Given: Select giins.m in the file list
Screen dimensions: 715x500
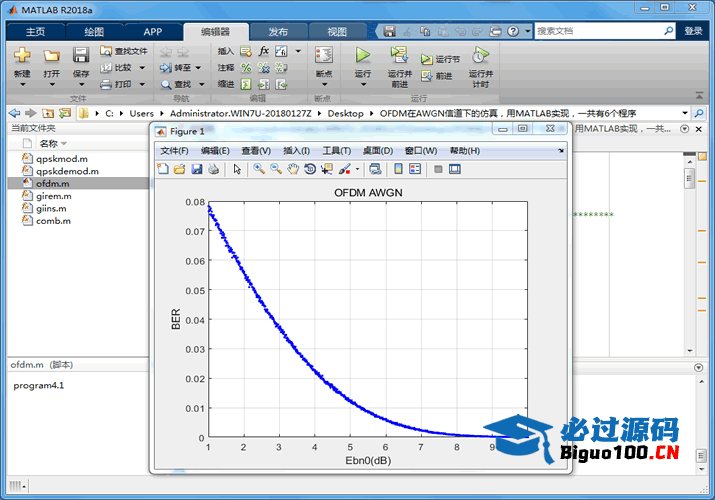Looking at the screenshot, I should (x=54, y=208).
